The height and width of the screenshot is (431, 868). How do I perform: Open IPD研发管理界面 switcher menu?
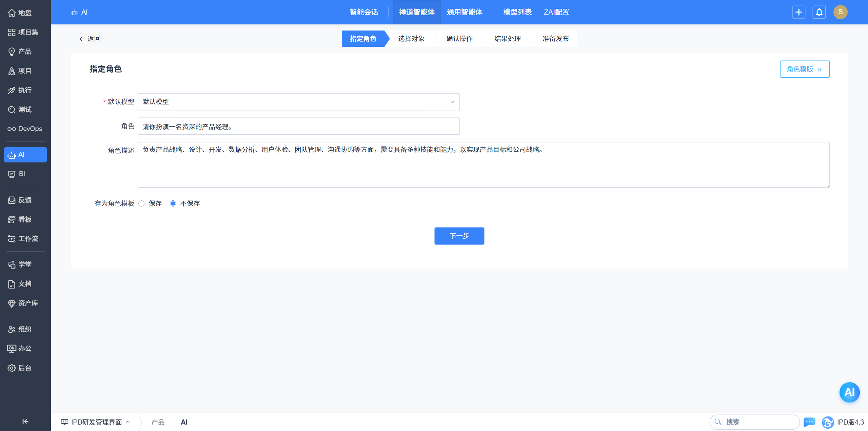[96, 422]
